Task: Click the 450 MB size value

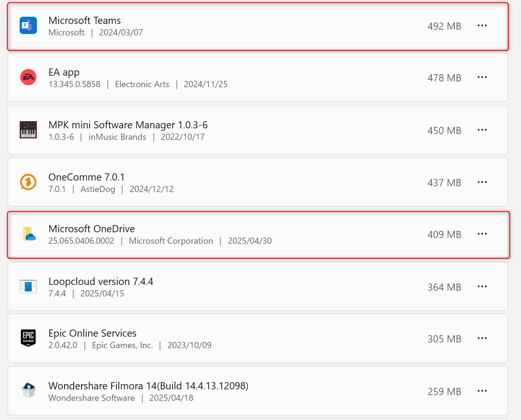Action: click(444, 131)
